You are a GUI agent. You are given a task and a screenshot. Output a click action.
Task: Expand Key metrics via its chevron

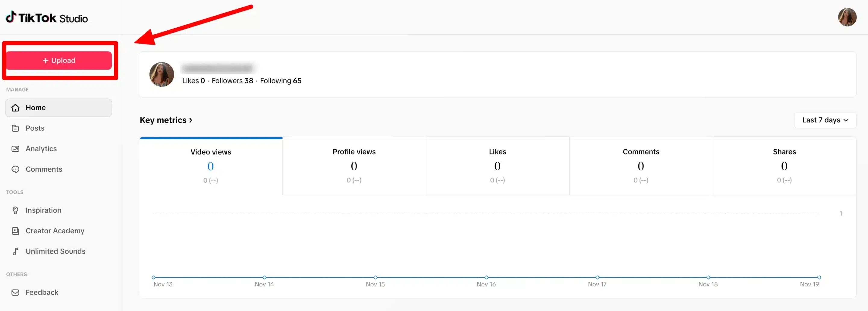191,120
